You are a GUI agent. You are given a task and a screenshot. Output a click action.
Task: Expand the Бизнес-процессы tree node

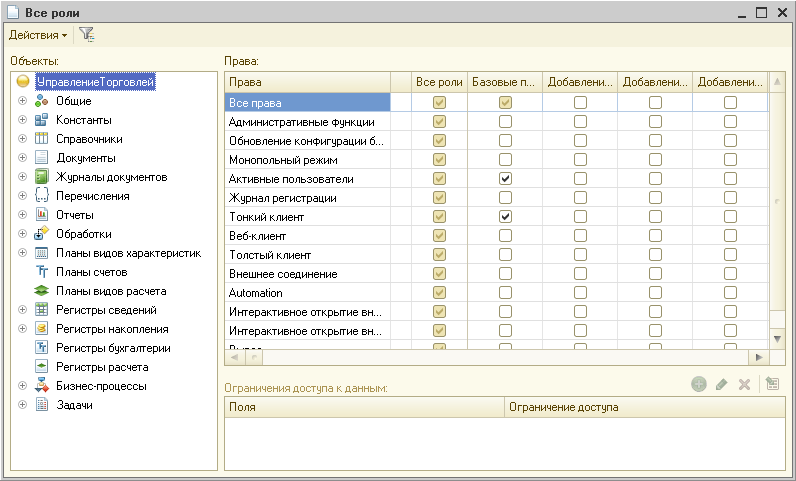pos(22,386)
